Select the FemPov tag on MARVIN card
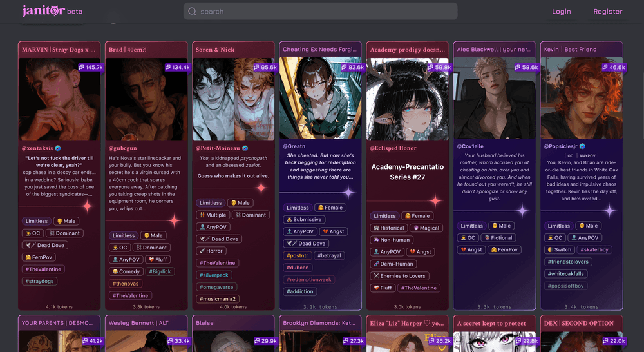 pyautogui.click(x=39, y=257)
